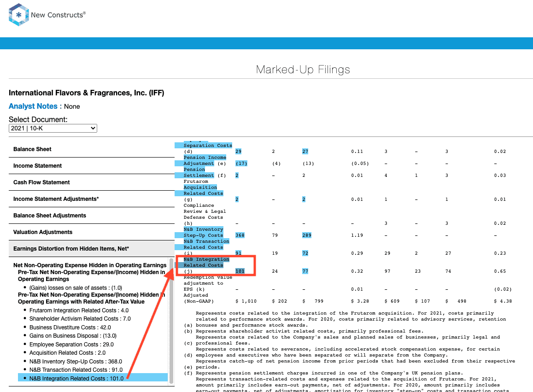Image resolution: width=533 pixels, height=392 pixels.
Task: Click the Analyst Notes link
Action: click(33, 106)
